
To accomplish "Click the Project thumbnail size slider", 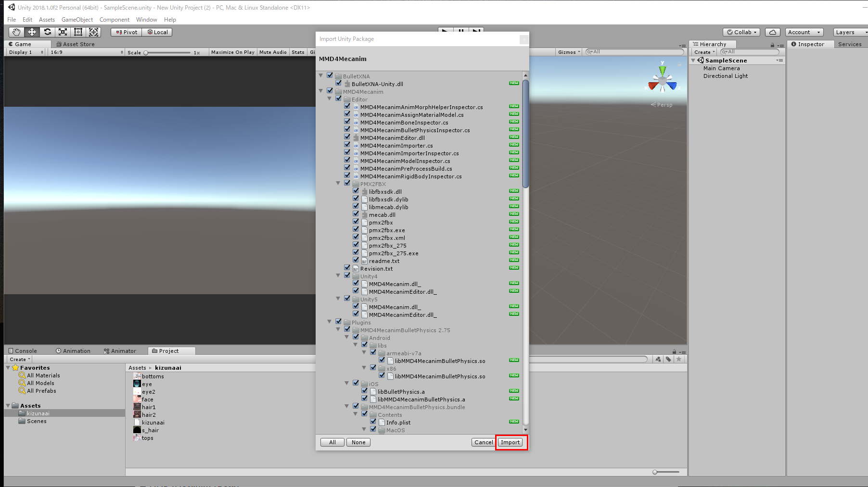I will point(666,472).
